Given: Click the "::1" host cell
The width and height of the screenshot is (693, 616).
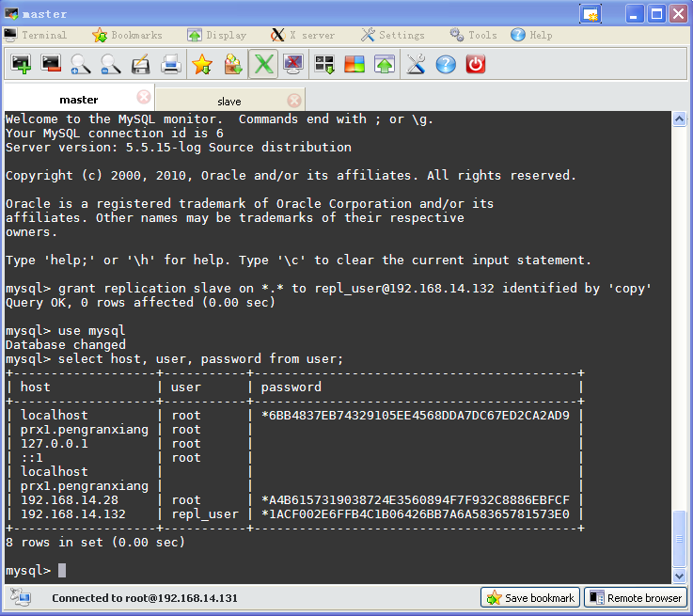Looking at the screenshot, I should tap(32, 458).
